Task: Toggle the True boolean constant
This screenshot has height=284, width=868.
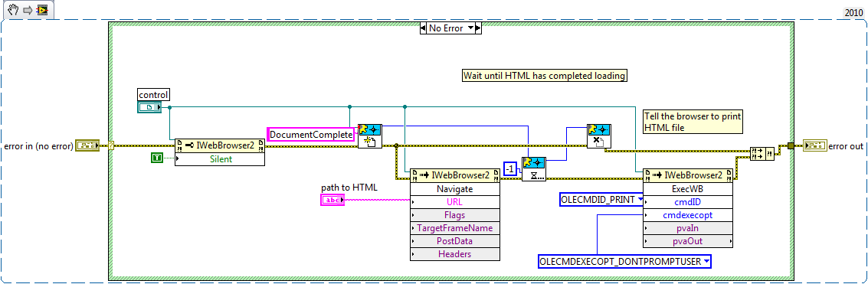Action: [x=157, y=158]
